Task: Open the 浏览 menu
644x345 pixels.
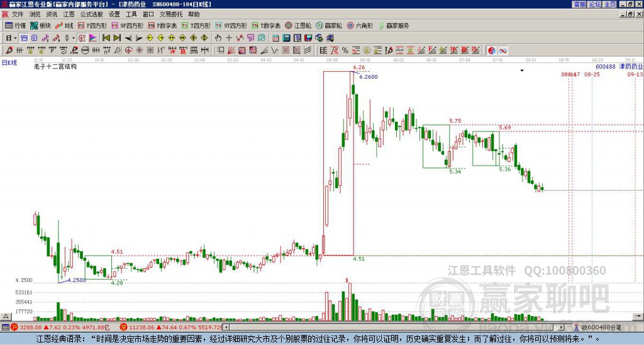Action: [x=35, y=14]
